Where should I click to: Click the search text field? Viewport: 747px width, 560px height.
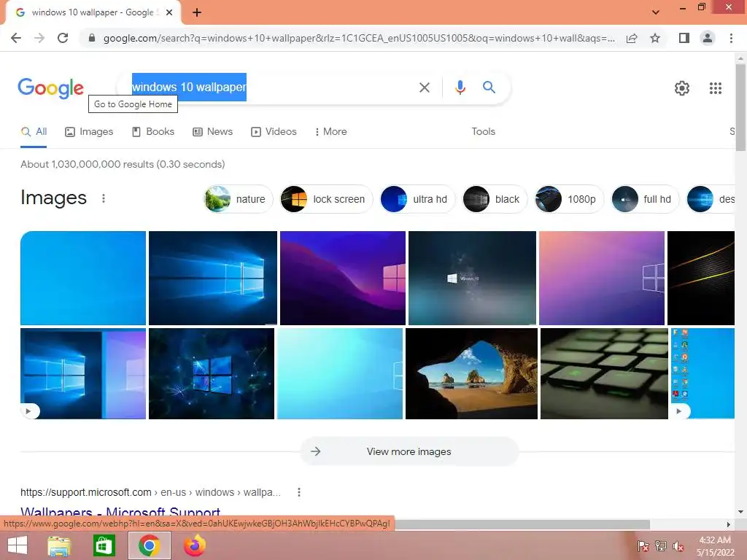click(271, 87)
